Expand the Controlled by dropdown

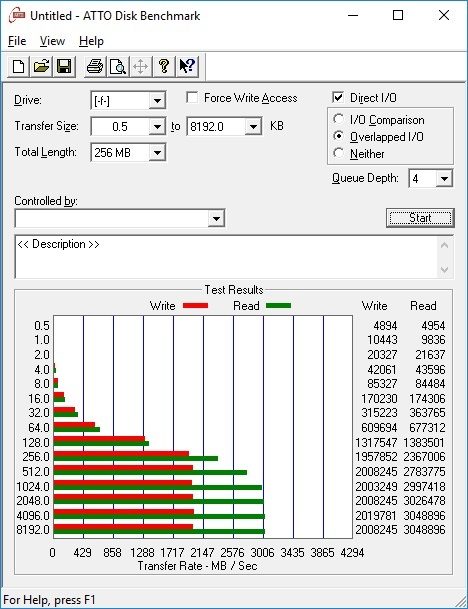tap(216, 218)
